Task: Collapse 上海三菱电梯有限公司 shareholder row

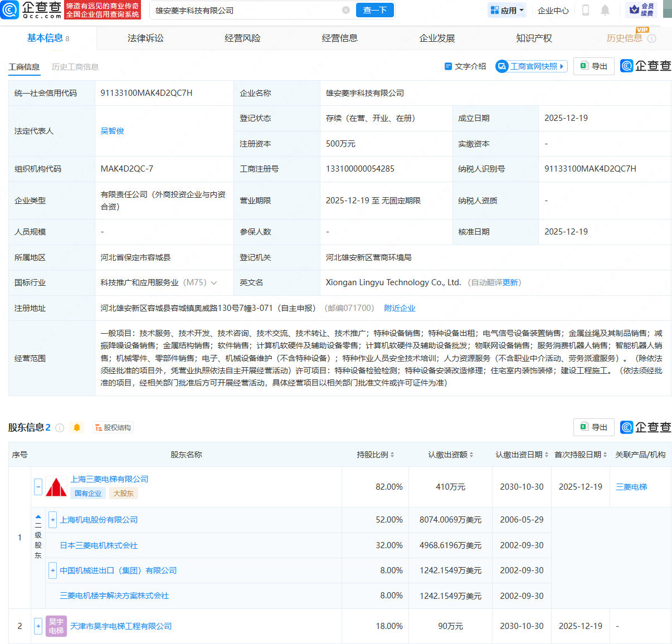Action: (38, 487)
